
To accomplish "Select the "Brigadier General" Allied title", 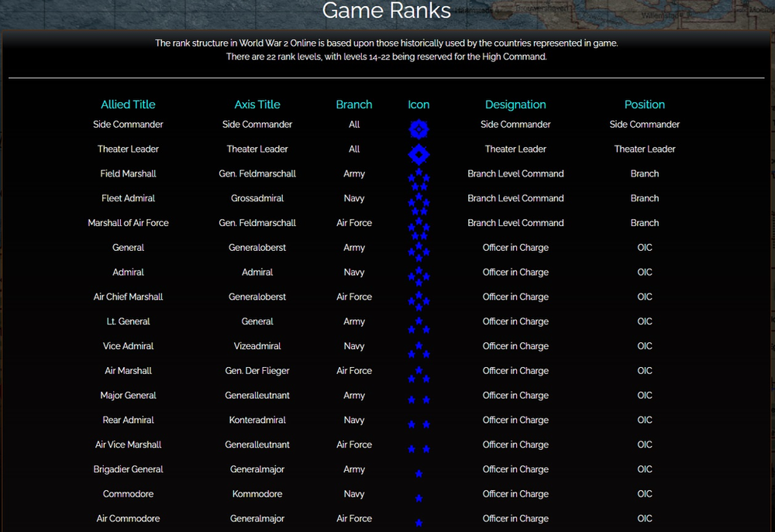I will click(x=128, y=469).
